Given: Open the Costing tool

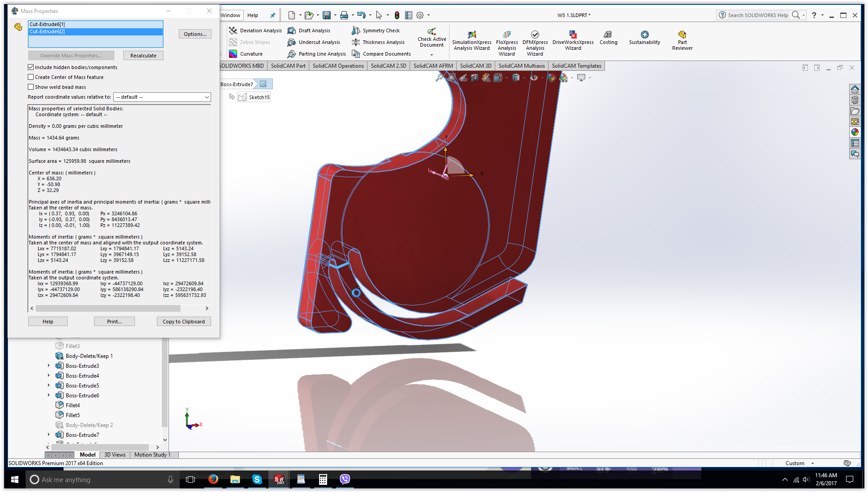Looking at the screenshot, I should coord(608,38).
